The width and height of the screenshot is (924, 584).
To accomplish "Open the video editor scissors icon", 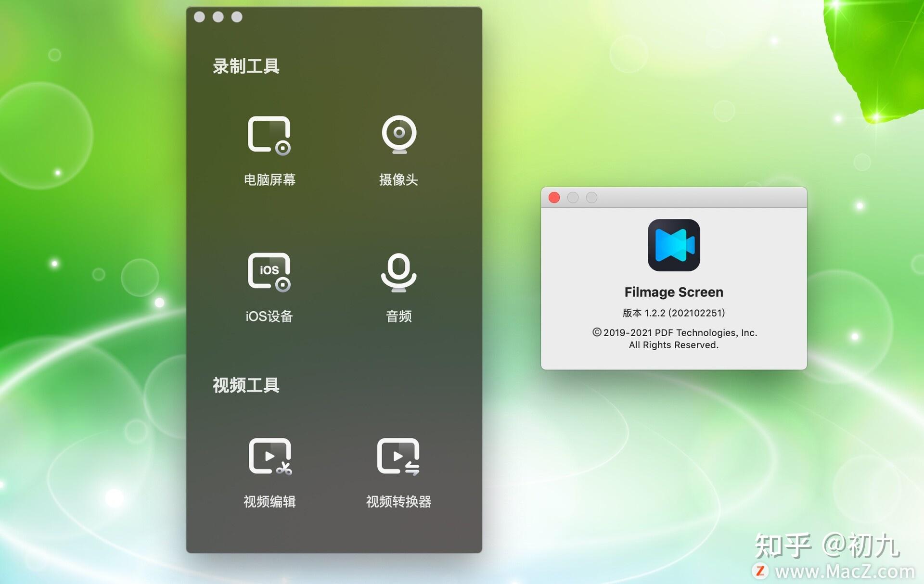I will coord(269,456).
